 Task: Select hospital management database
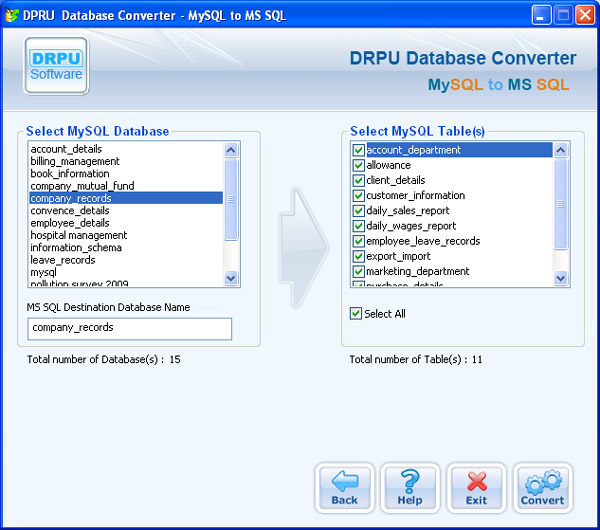tap(126, 235)
